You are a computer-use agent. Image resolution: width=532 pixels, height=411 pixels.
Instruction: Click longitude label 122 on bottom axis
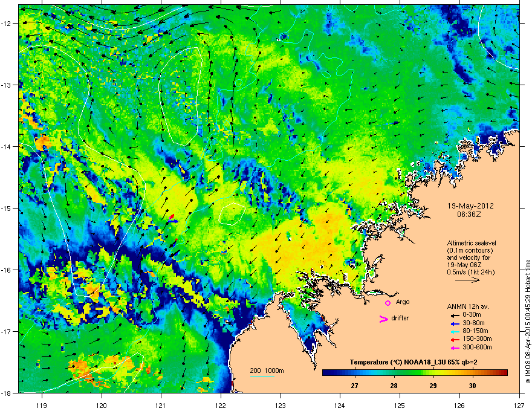pyautogui.click(x=221, y=405)
